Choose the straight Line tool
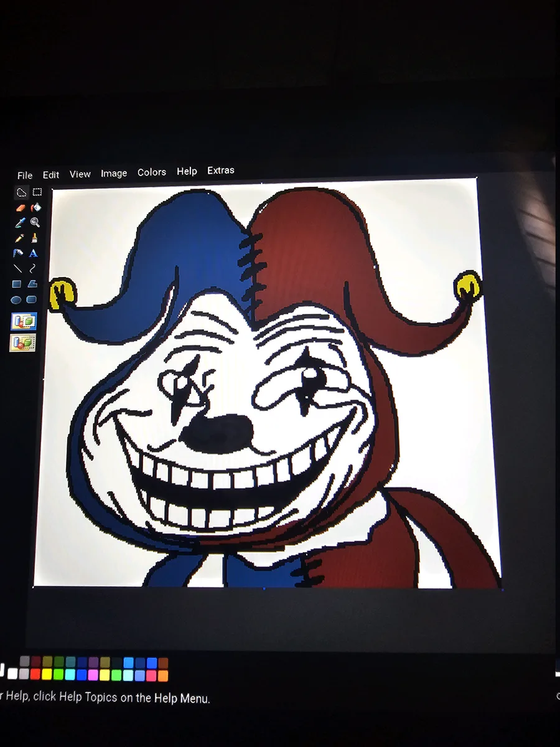Screen dimensions: 560x747 coord(17,269)
